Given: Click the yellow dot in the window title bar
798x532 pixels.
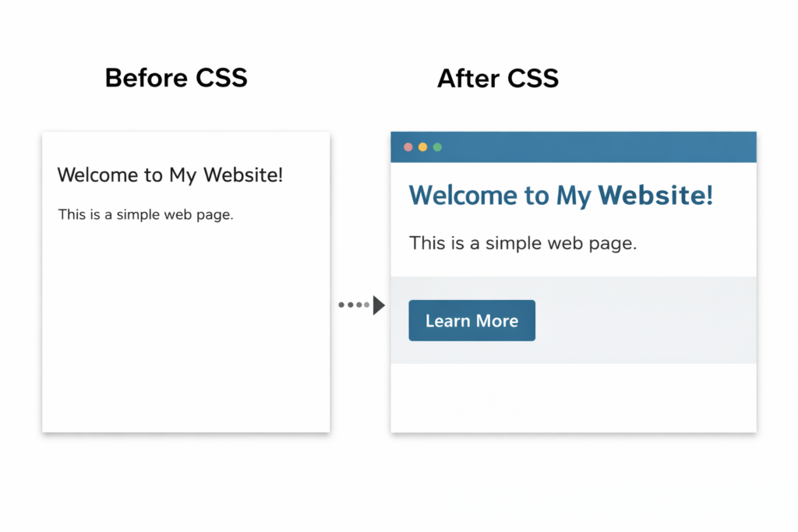Looking at the screenshot, I should 423,147.
